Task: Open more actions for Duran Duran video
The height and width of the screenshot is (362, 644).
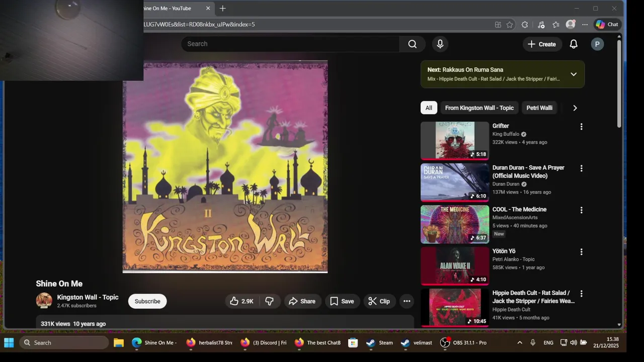Action: click(581, 168)
